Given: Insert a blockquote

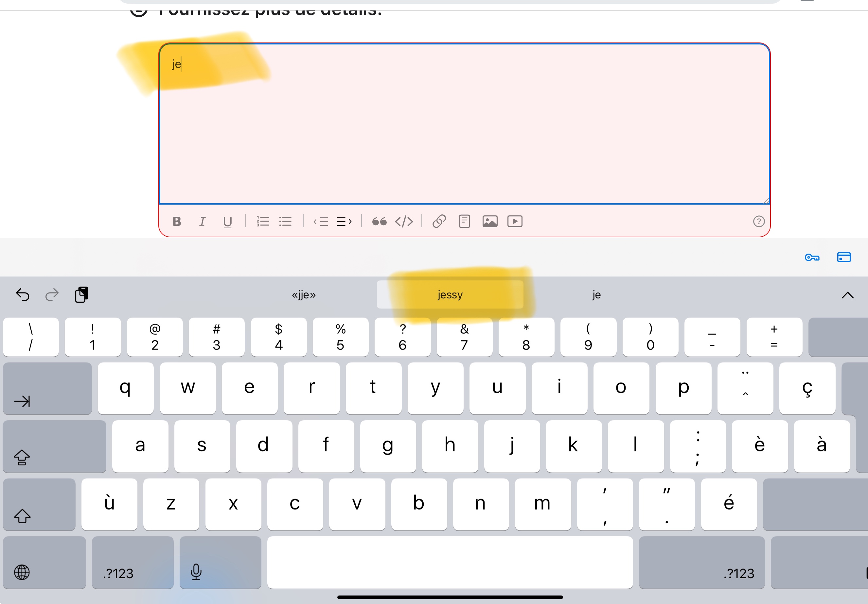Looking at the screenshot, I should pyautogui.click(x=379, y=221).
